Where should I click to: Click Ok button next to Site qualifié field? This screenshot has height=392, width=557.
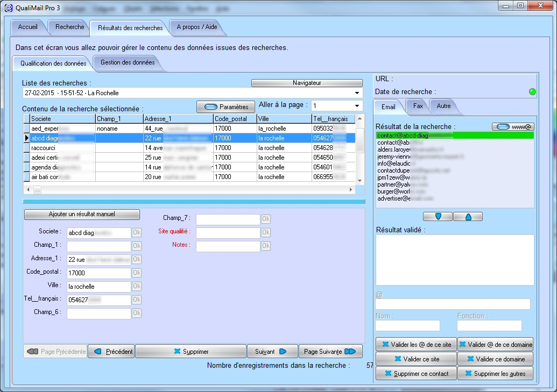point(266,232)
